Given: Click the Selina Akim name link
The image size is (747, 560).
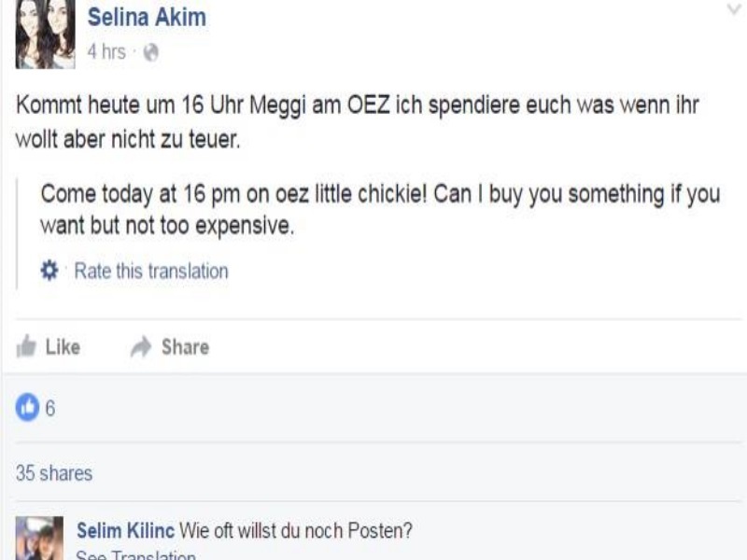Looking at the screenshot, I should [147, 18].
